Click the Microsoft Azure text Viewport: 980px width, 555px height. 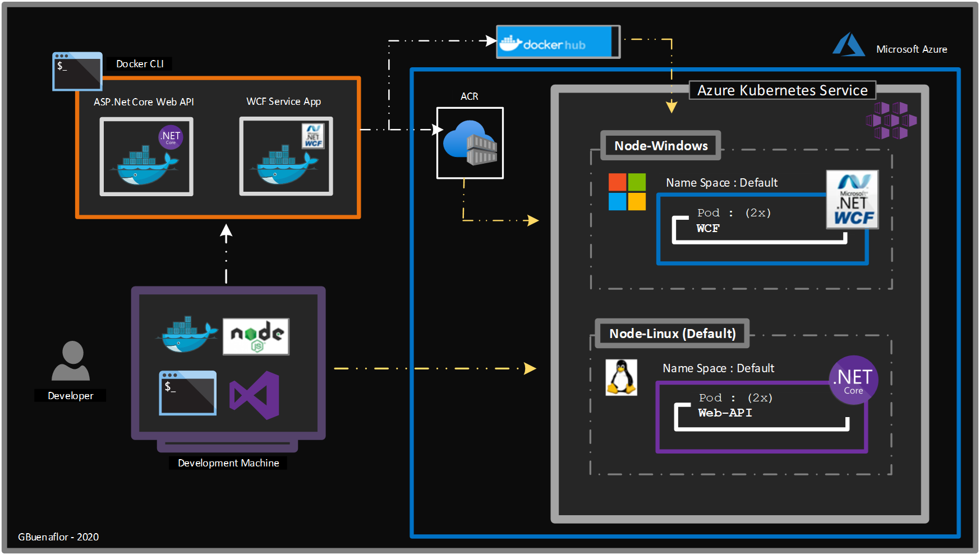tap(912, 49)
